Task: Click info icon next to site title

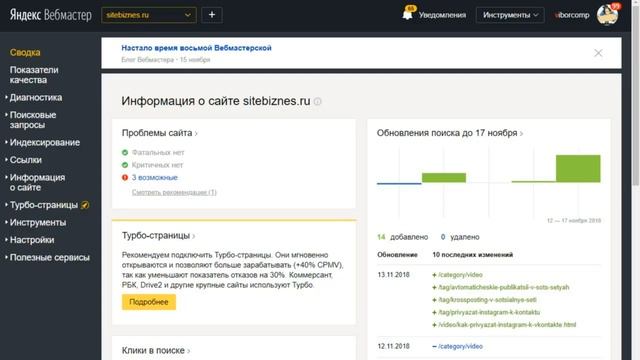Action: pos(318,101)
